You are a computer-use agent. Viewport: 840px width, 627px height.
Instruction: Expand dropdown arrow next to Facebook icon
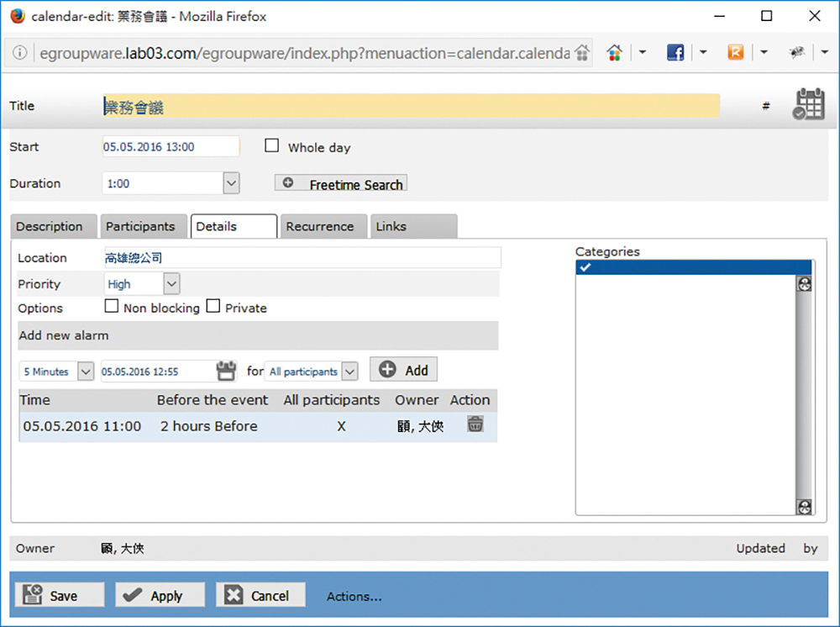pyautogui.click(x=703, y=52)
